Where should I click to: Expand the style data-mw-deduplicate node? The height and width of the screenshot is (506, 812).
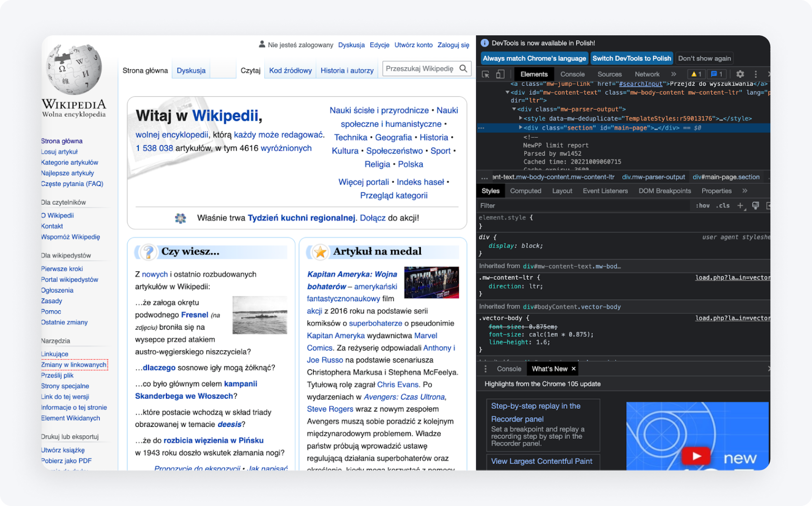[521, 118]
